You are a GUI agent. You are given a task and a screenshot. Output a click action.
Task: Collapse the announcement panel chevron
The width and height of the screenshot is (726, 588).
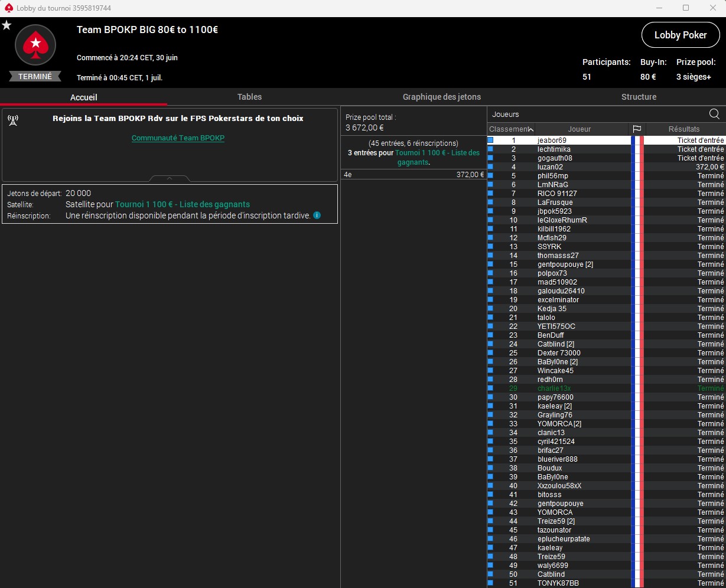170,178
